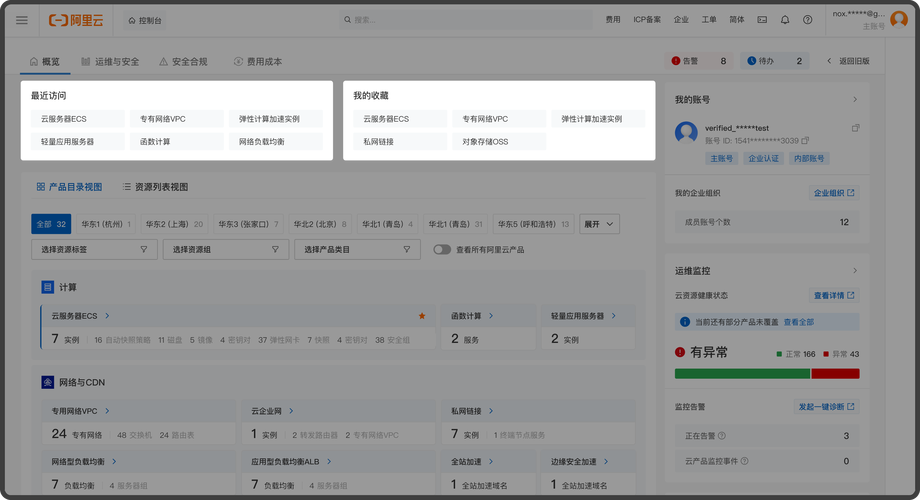
Task: Unfavorite 云服务器ECS via orange star
Action: pyautogui.click(x=422, y=316)
